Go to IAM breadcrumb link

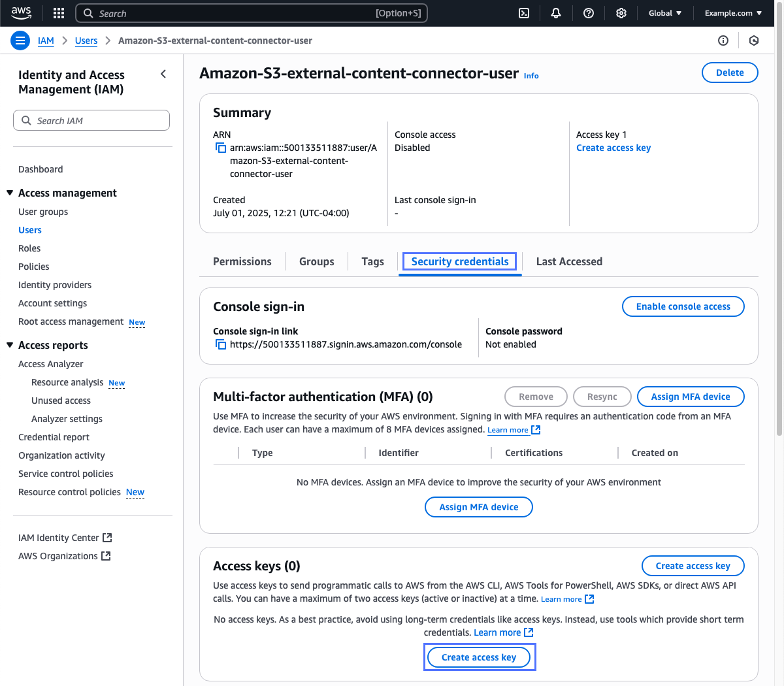click(x=46, y=41)
